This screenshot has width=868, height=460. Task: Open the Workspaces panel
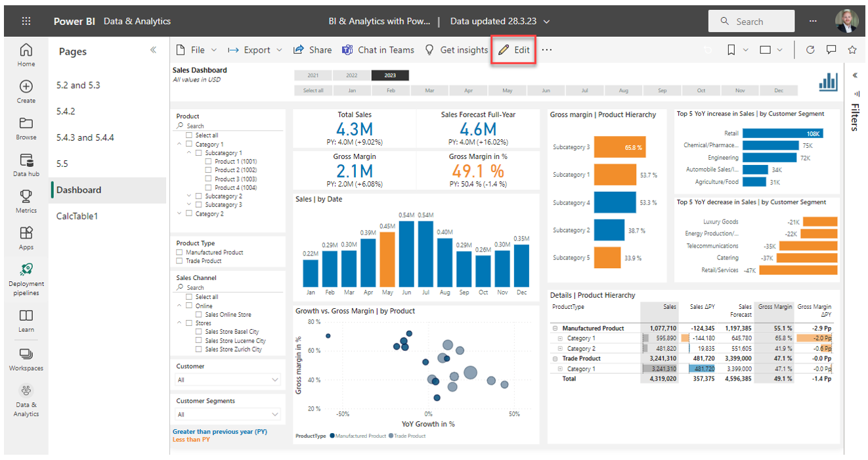[26, 359]
